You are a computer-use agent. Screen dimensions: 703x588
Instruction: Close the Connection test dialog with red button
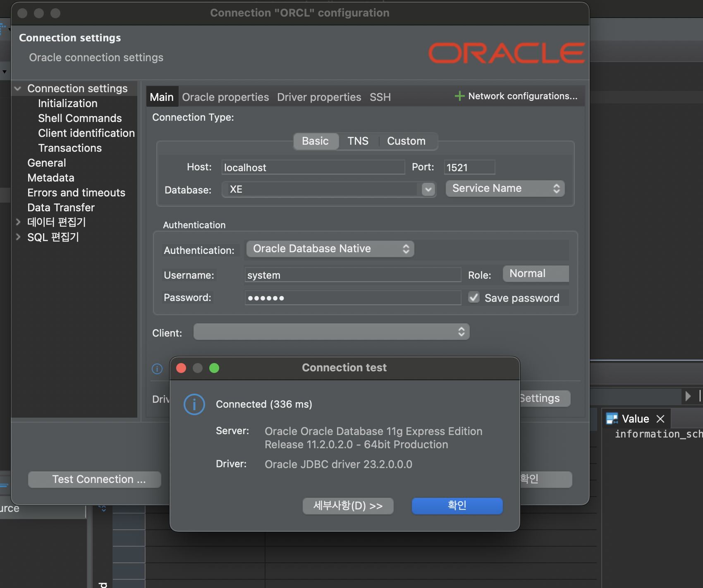181,368
